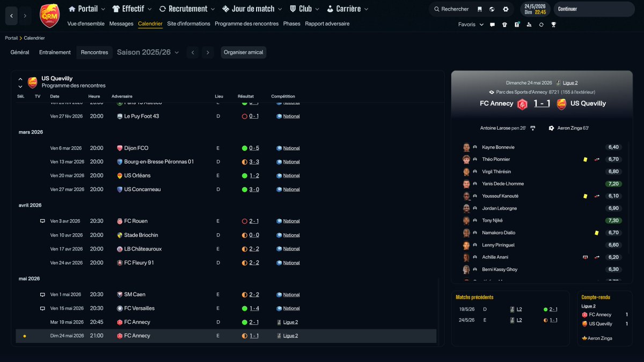
Task: Click the football goal icon beside Aeron Zinga 63'
Action: pos(551,128)
